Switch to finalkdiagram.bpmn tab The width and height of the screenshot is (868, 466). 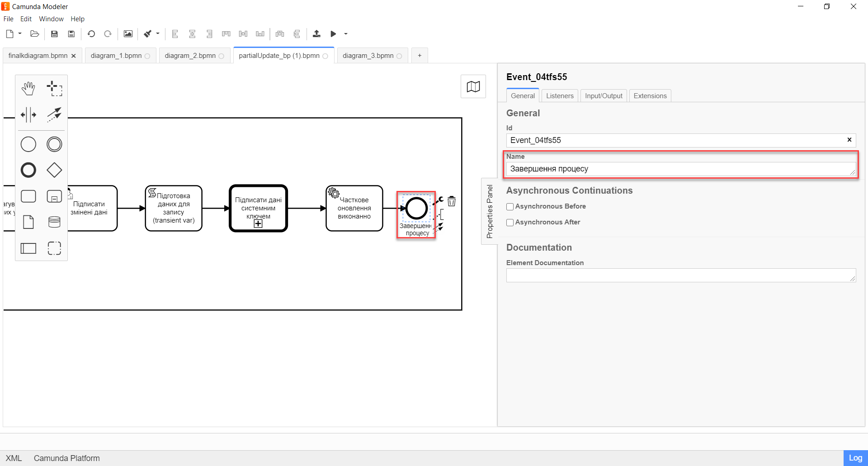pos(38,56)
